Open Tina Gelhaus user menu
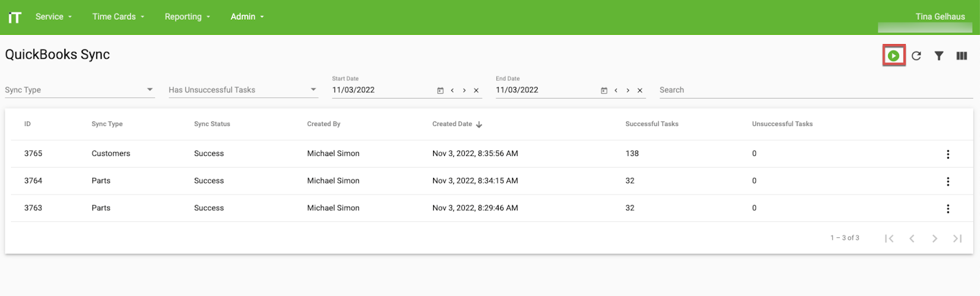Viewport: 980px width, 296px height. click(940, 17)
